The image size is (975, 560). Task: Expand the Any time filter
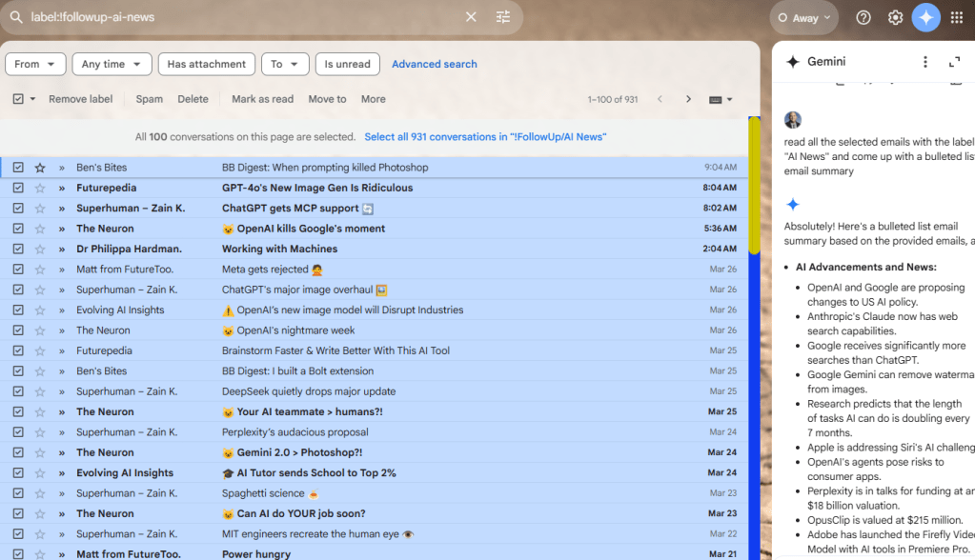112,64
